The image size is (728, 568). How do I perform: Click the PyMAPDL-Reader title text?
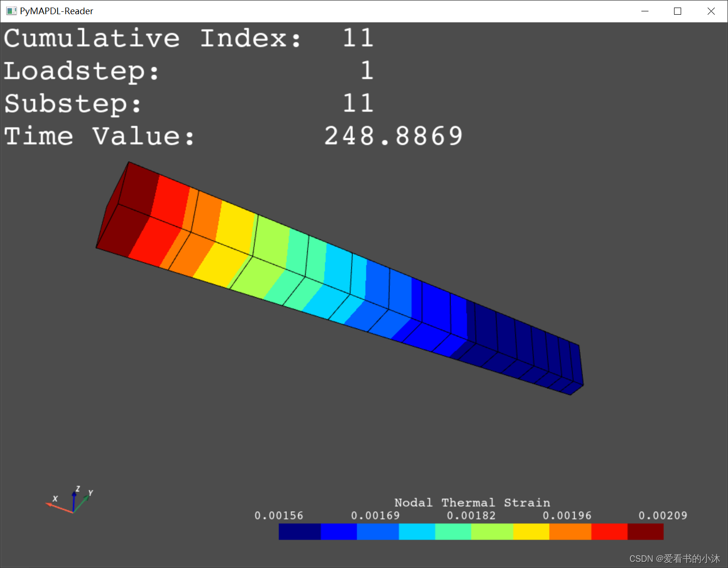click(56, 11)
